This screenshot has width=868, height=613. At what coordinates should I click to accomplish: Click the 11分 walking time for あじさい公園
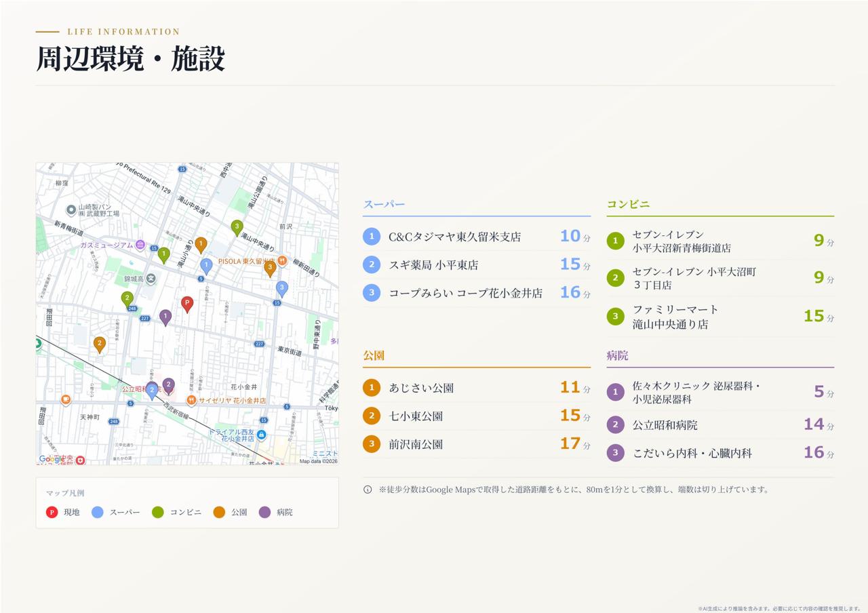[575, 388]
